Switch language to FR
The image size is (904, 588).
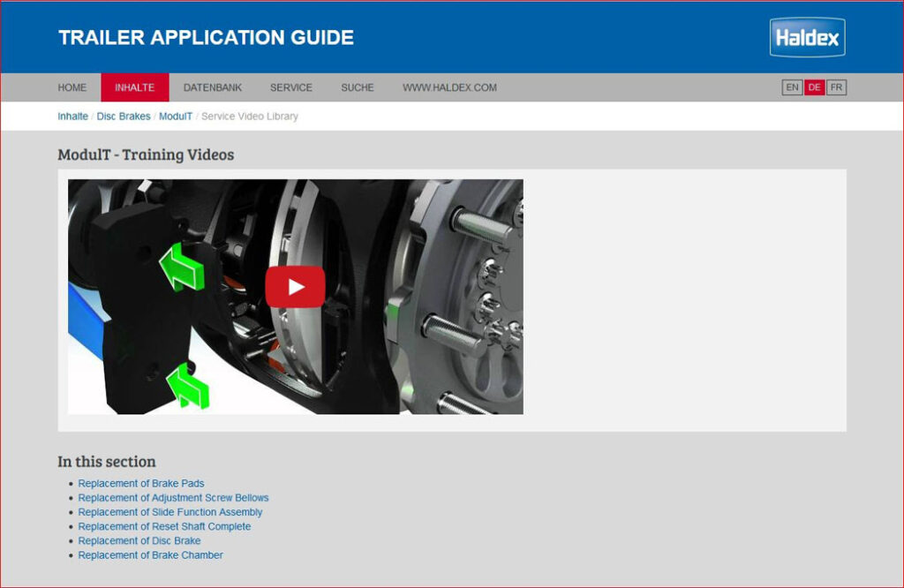tap(836, 87)
